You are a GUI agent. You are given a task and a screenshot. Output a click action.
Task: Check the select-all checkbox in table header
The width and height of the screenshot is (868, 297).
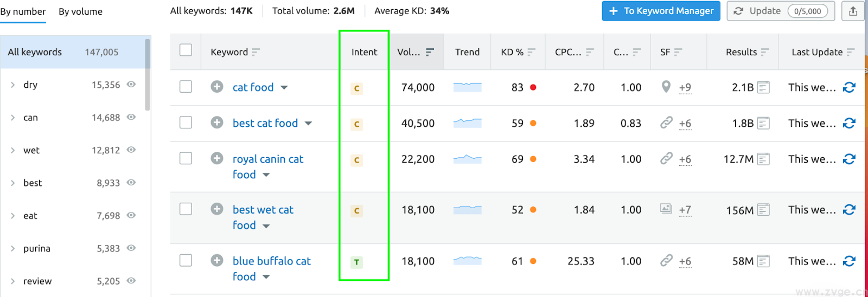[x=186, y=50]
